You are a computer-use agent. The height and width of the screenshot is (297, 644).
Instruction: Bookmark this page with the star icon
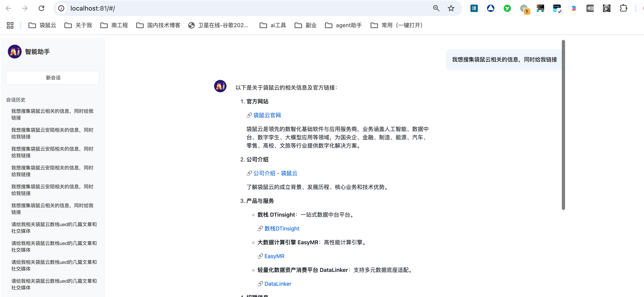[x=451, y=8]
